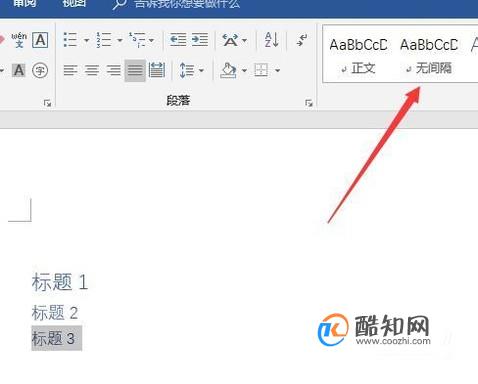Apply the 无间隔 (No Spacing) style
Screen dimensions: 478x384
(429, 55)
